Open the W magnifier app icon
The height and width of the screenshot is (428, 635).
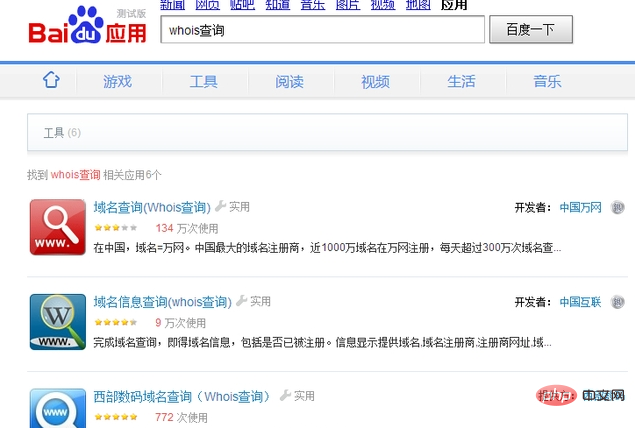point(58,322)
